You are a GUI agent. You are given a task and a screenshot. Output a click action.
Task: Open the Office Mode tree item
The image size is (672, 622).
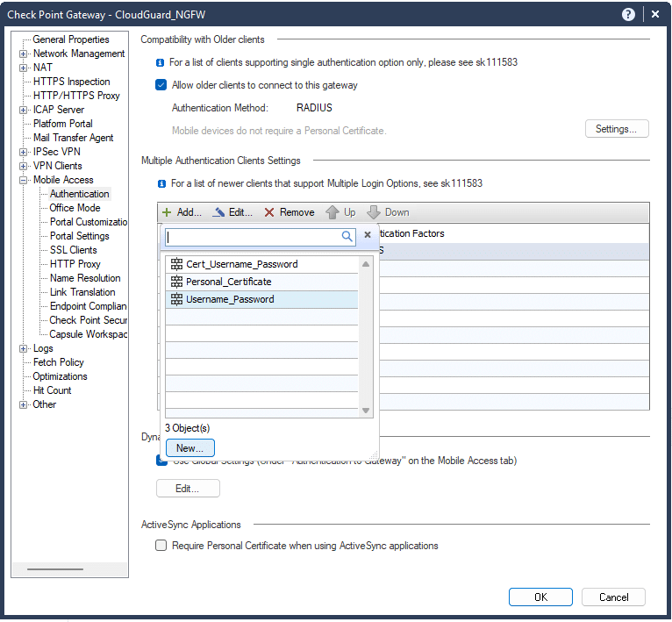[75, 208]
